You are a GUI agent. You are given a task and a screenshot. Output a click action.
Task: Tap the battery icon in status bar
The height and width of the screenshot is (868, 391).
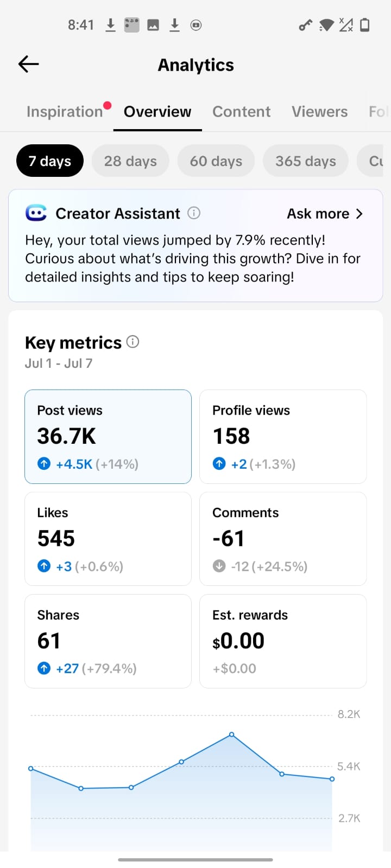tap(365, 25)
